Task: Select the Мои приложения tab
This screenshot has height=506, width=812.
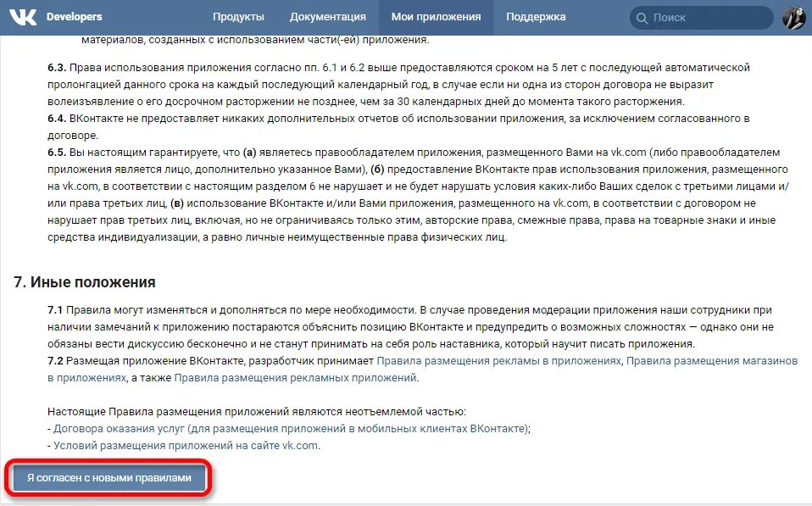Action: (436, 17)
